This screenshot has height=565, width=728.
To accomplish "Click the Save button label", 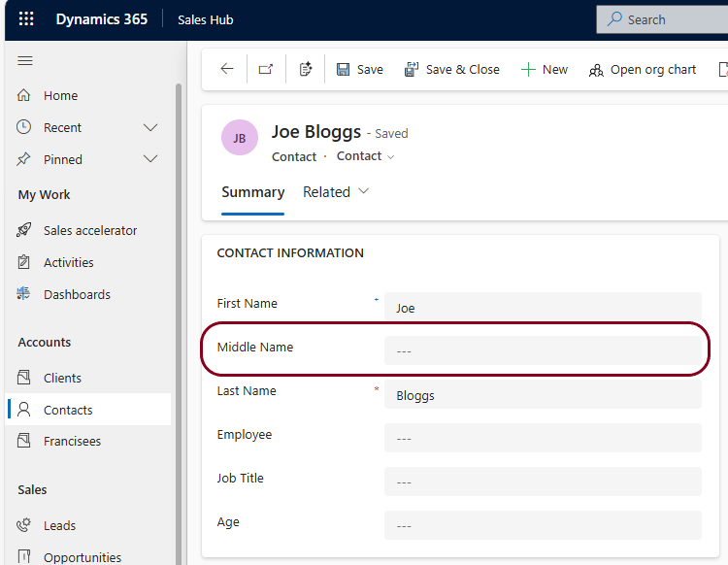I will pyautogui.click(x=370, y=70).
